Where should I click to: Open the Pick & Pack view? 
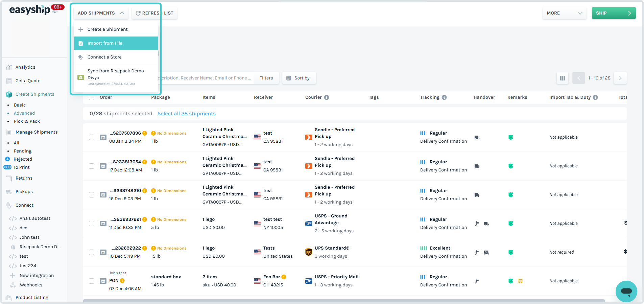27,121
